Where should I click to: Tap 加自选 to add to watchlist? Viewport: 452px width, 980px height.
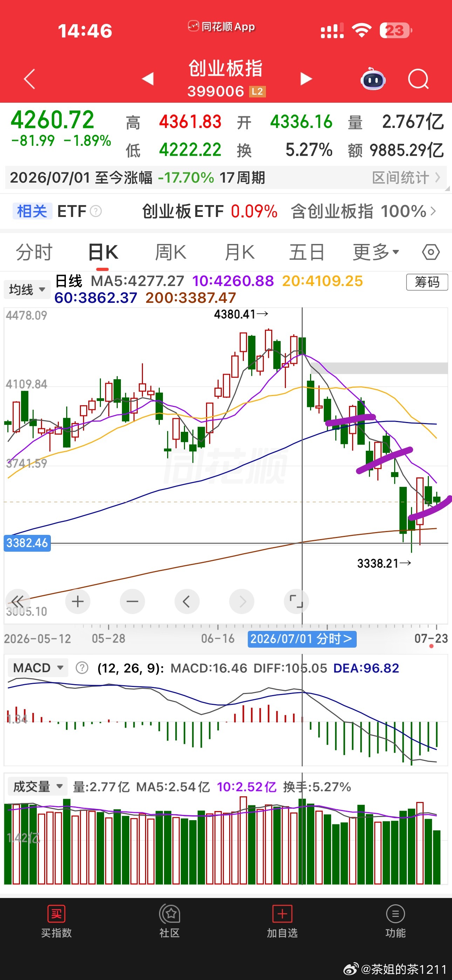pos(282,921)
